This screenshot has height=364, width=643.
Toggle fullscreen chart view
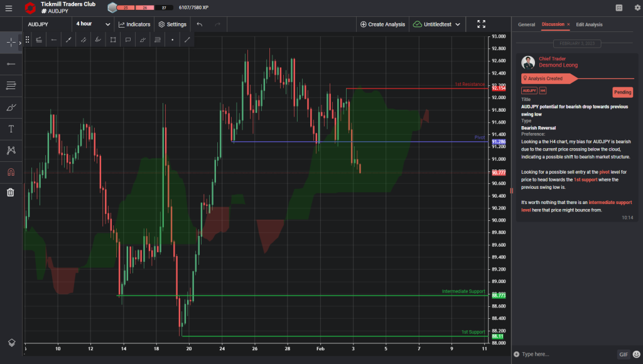click(482, 24)
